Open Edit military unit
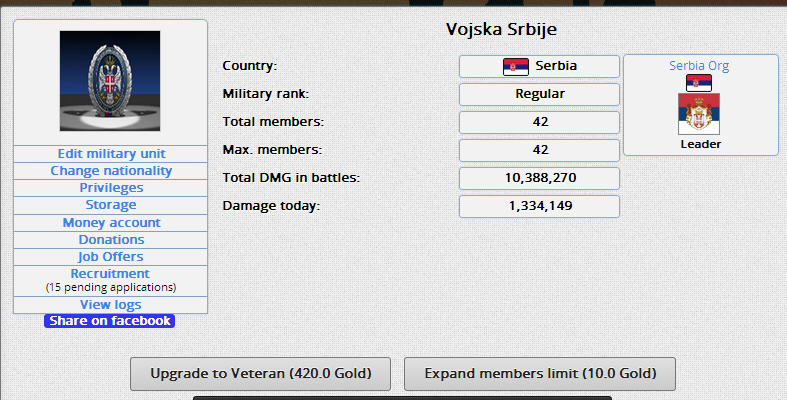787x400 pixels. coord(111,154)
